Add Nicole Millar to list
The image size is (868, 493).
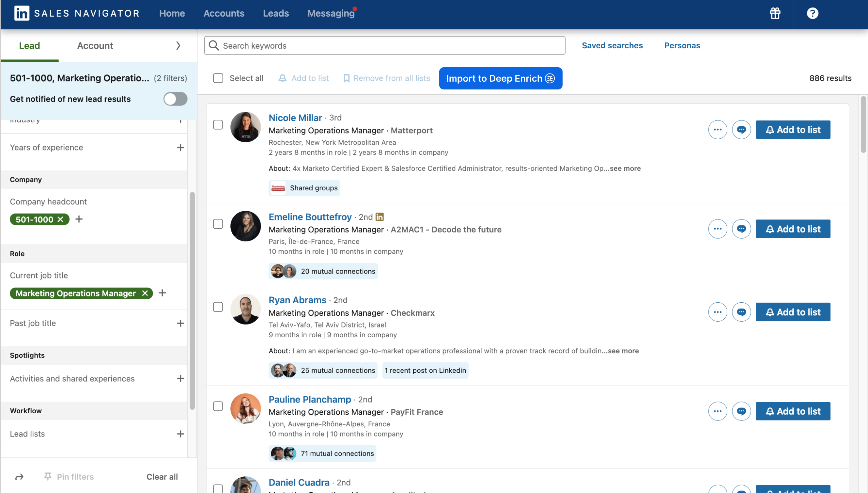pos(793,130)
